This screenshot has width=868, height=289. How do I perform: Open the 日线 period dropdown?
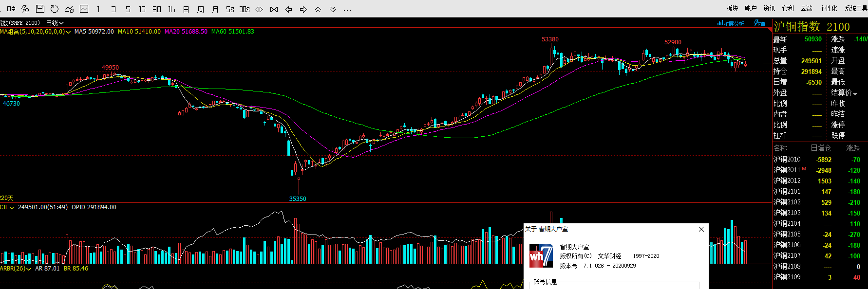pos(55,23)
